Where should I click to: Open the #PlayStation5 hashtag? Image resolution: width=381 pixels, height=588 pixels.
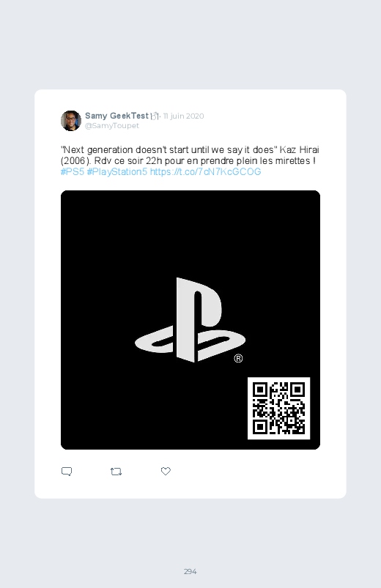click(x=116, y=172)
